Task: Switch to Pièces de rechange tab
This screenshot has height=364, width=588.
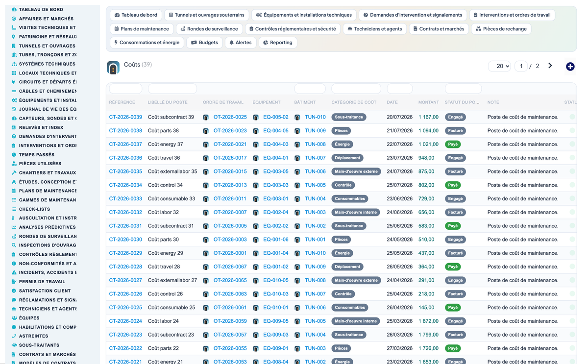Action: tap(501, 29)
